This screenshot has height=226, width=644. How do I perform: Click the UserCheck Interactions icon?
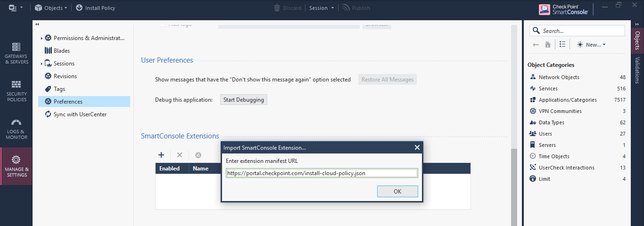pos(533,168)
